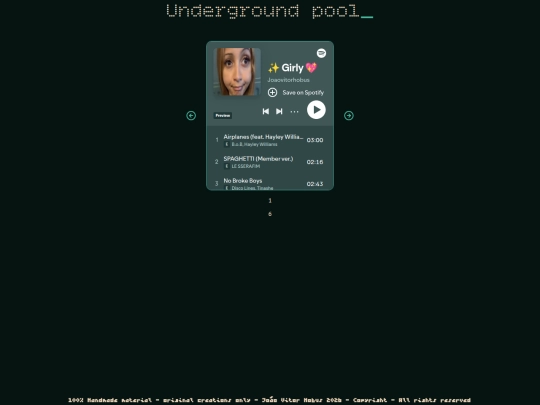Skip to next track in player

(x=279, y=111)
